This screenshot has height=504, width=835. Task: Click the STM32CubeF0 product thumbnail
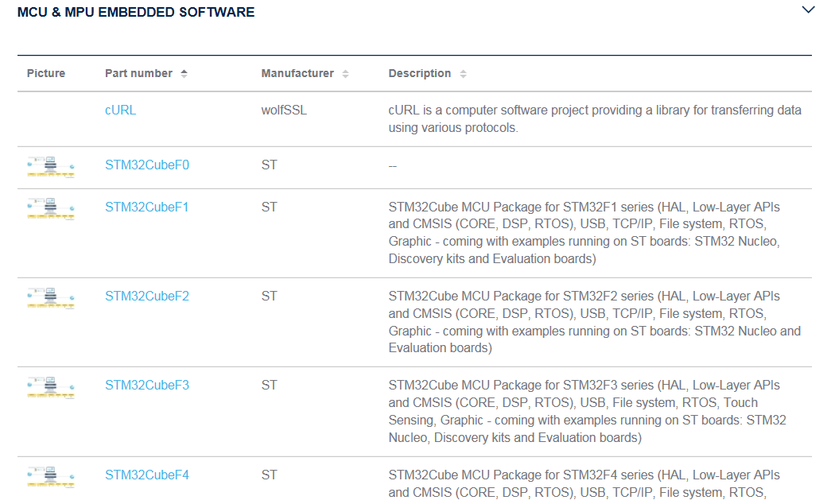click(51, 167)
